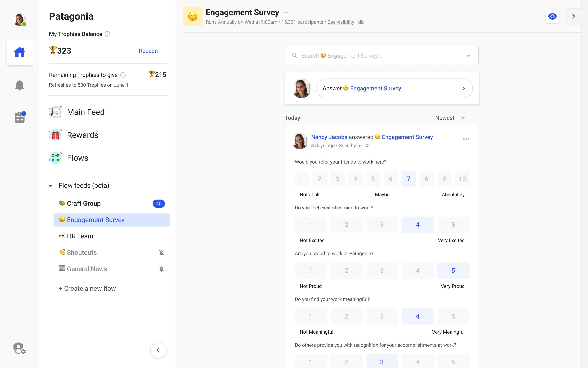Collapse the sidebar with the back chevron
The image size is (588, 368).
158,350
